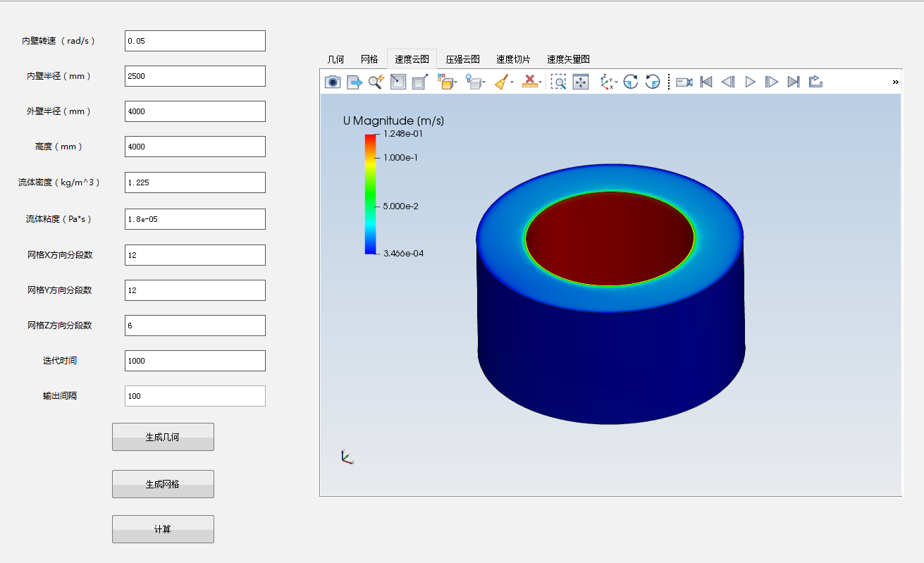Click the 流体粘度 (Pa*s) label
This screenshot has width=924, height=563.
tap(59, 219)
